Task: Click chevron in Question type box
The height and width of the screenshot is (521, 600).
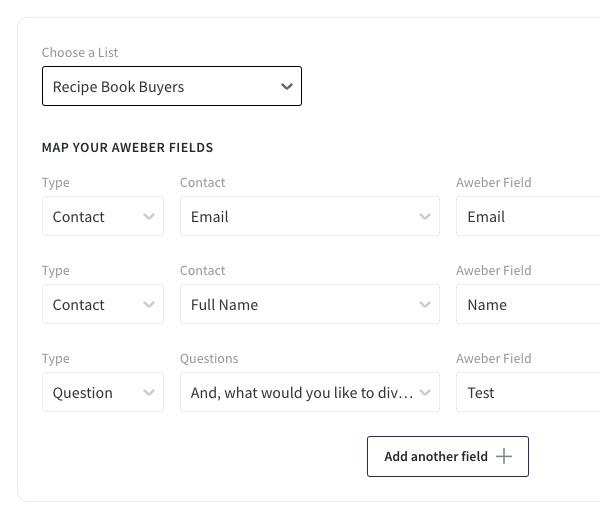Action: point(149,393)
